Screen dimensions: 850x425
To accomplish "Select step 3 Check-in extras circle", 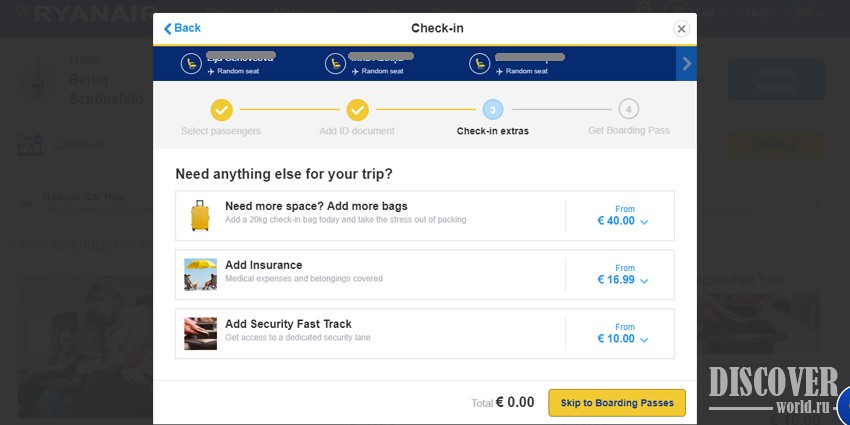I will tap(492, 109).
